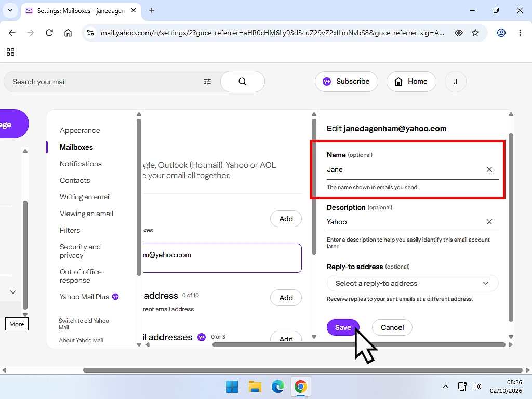Open the tab search dropdown arrow
Screen dimensions: 532x399
click(10, 10)
